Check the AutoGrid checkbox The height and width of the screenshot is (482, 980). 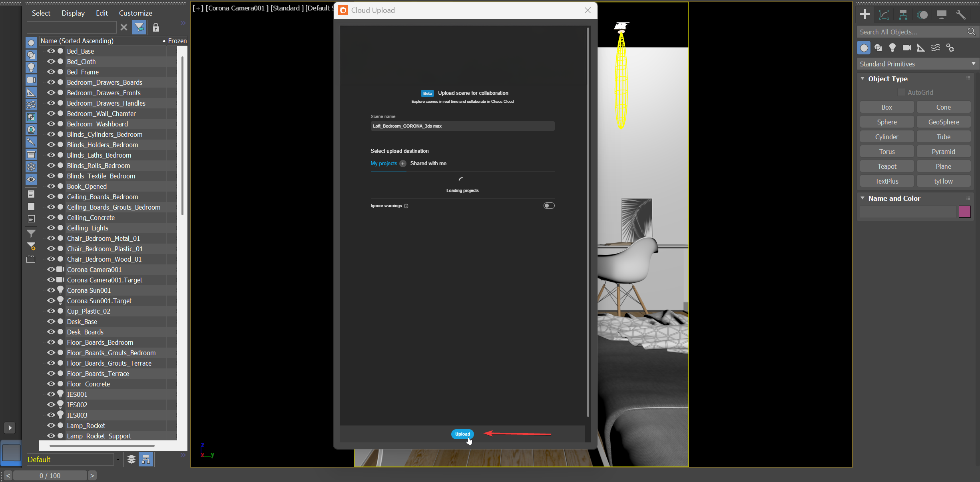coord(901,92)
